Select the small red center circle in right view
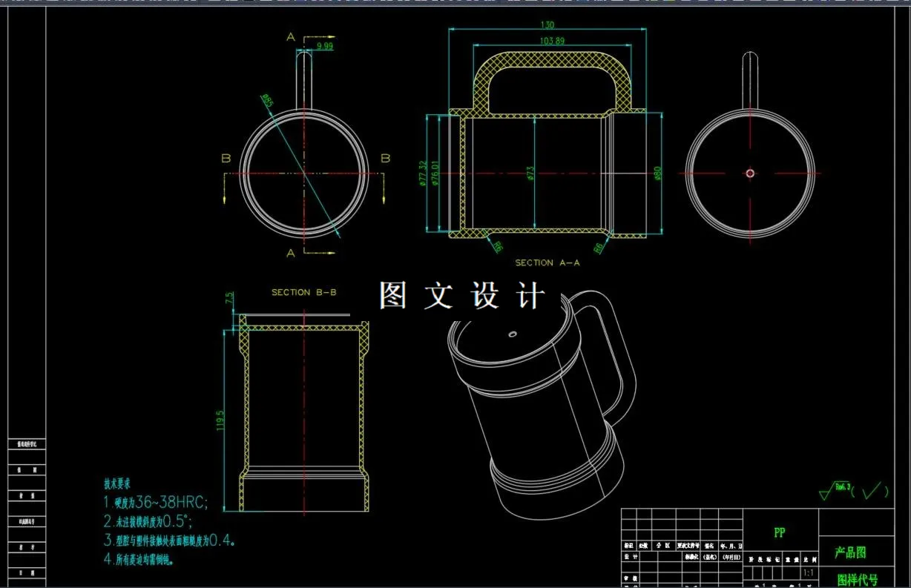Screen dimensions: 911x588 pos(750,174)
